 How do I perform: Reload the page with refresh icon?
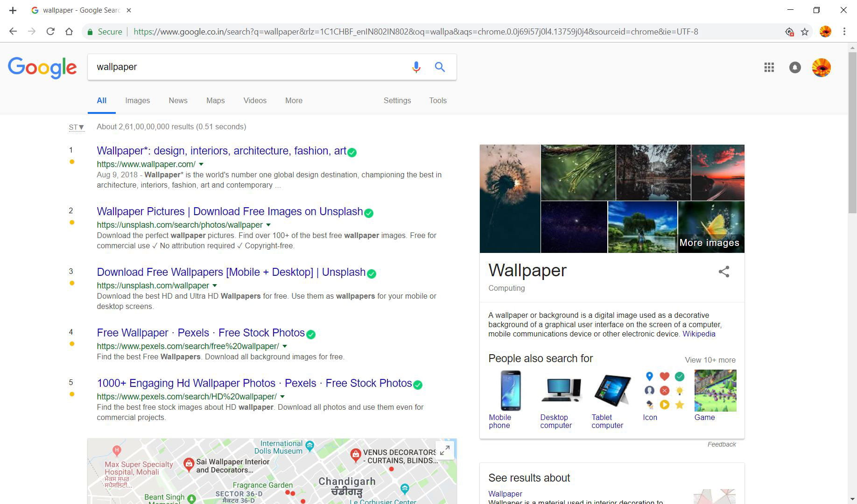tap(50, 32)
